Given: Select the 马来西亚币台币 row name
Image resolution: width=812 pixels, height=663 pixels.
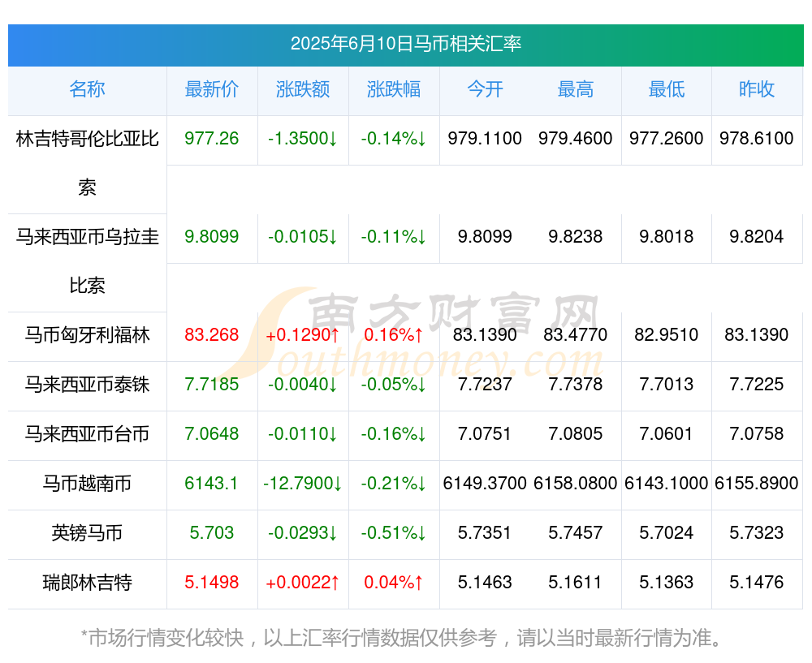Looking at the screenshot, I should tap(87, 433).
